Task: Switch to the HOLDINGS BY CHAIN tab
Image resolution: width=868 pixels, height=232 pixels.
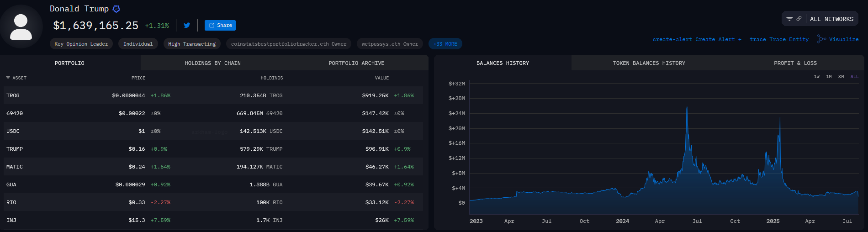Action: [x=212, y=63]
